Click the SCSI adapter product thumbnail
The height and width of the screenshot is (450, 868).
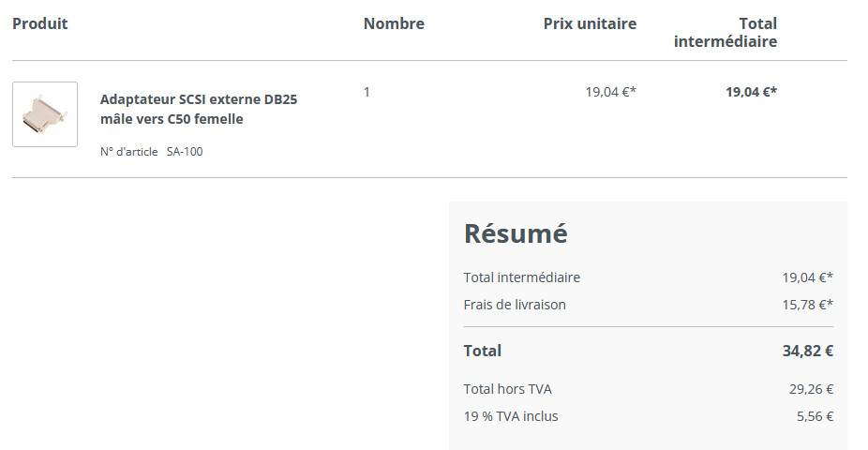(x=45, y=114)
